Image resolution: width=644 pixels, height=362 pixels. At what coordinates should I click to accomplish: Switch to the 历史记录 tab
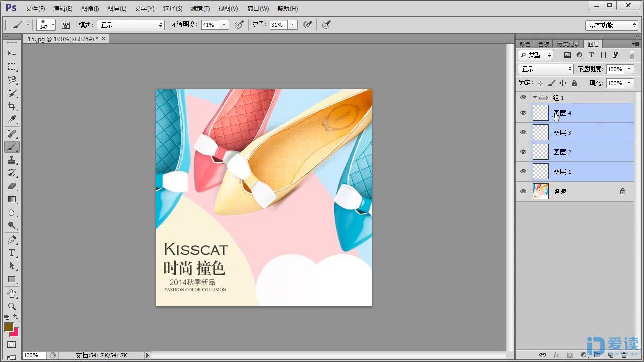pos(568,44)
